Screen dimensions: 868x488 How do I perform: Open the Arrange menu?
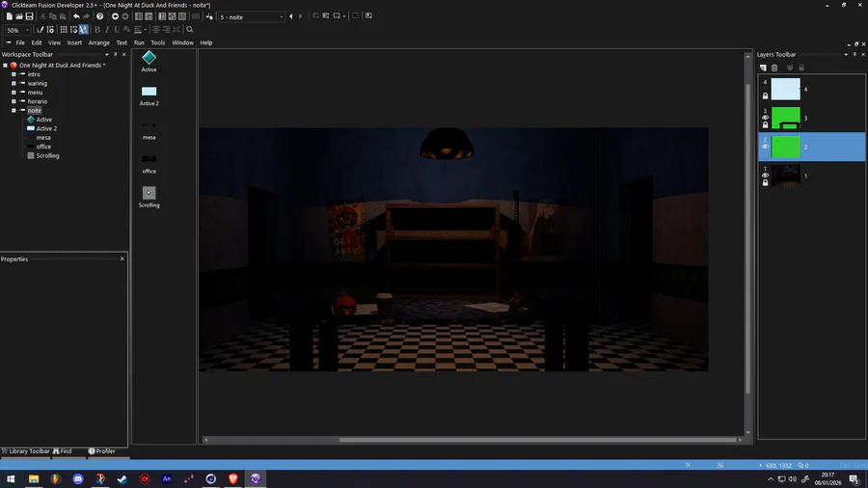tap(99, 42)
